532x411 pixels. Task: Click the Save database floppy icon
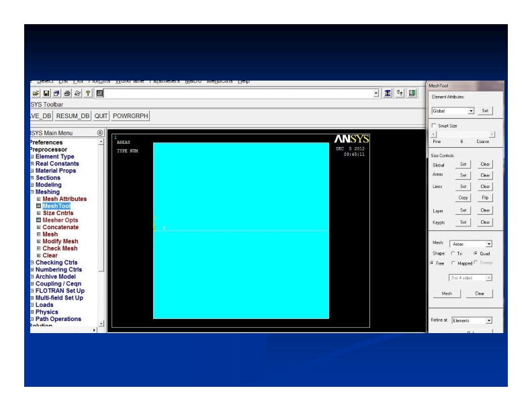(44, 91)
